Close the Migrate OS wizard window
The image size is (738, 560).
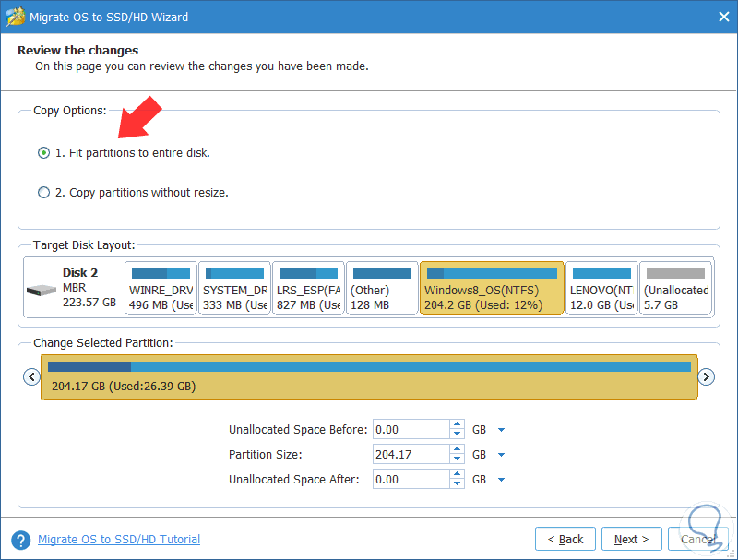(724, 17)
